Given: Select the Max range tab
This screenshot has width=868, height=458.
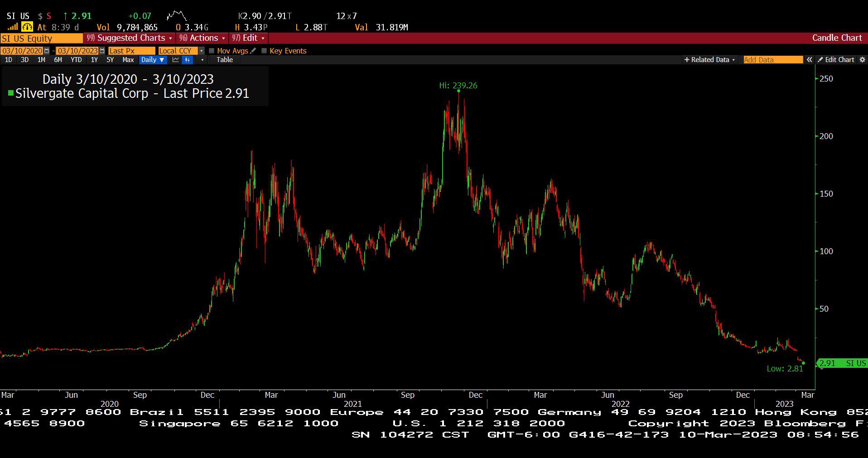Looking at the screenshot, I should 128,60.
